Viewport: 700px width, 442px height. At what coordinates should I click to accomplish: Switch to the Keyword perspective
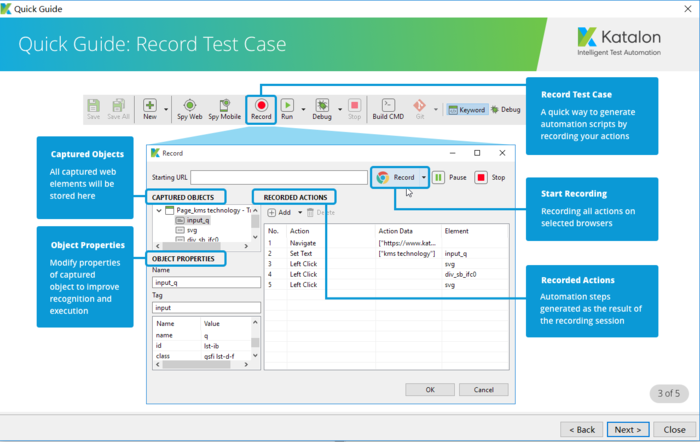tap(467, 110)
